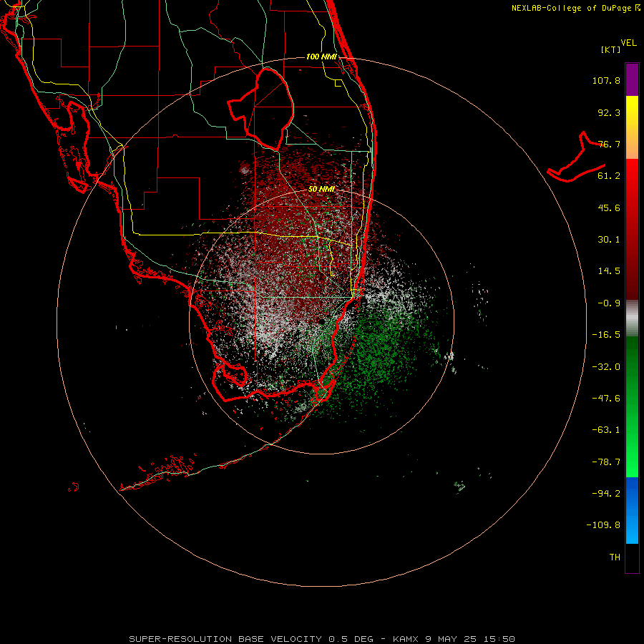Pick the green segment of velocity color bar
Image resolution: width=644 pixels, height=644 pixels.
tap(632, 406)
